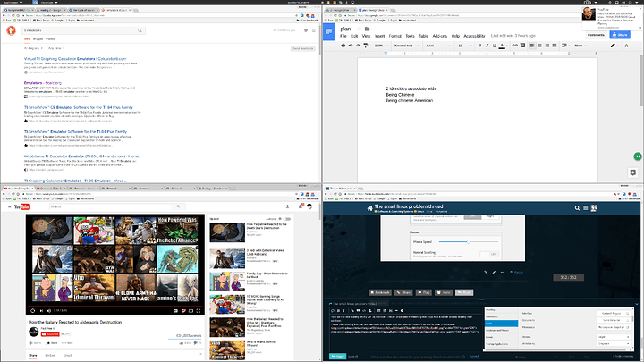Open the YouTube player settings gear
The image size is (644, 362).
click(183, 311)
